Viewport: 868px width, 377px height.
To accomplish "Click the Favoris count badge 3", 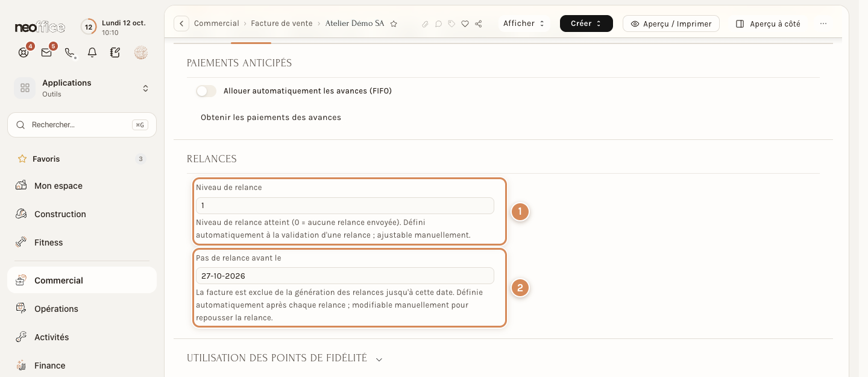I will pos(140,159).
